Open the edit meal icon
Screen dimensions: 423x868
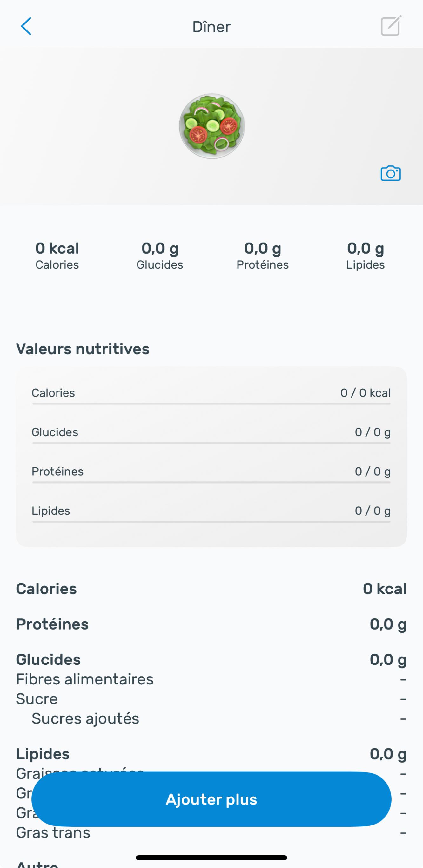pyautogui.click(x=391, y=26)
